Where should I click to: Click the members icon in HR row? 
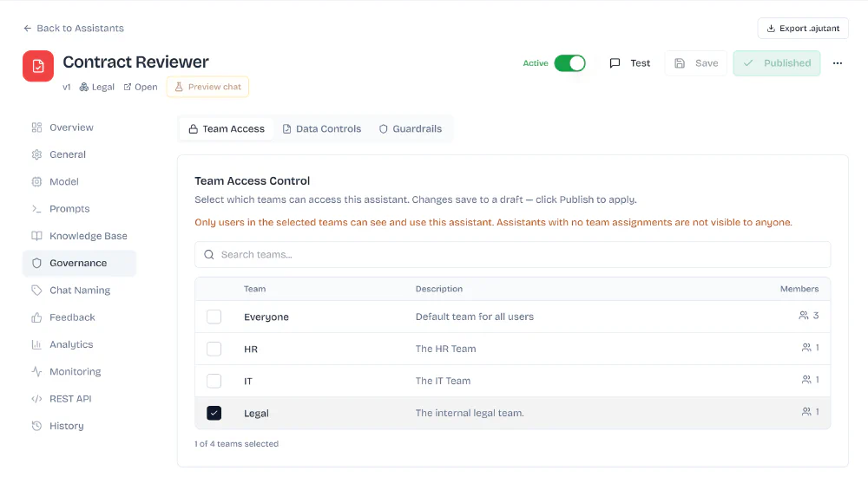click(806, 348)
